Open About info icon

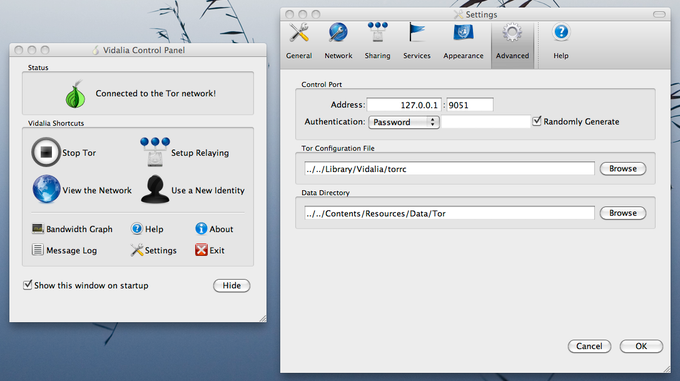pyautogui.click(x=201, y=228)
